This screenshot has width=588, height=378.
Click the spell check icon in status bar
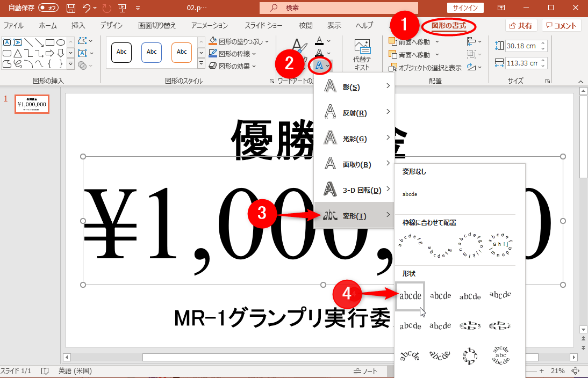(x=45, y=371)
